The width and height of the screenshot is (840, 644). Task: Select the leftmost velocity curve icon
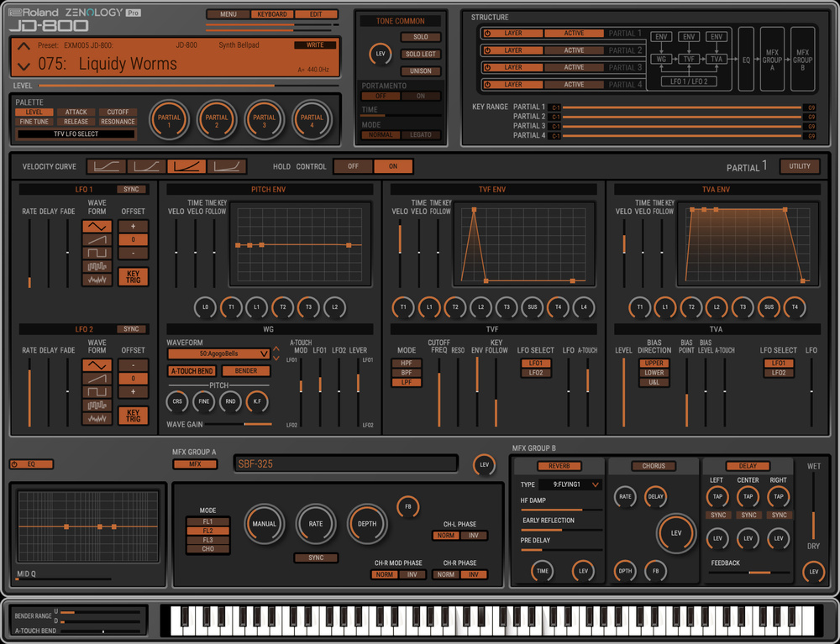click(x=106, y=166)
